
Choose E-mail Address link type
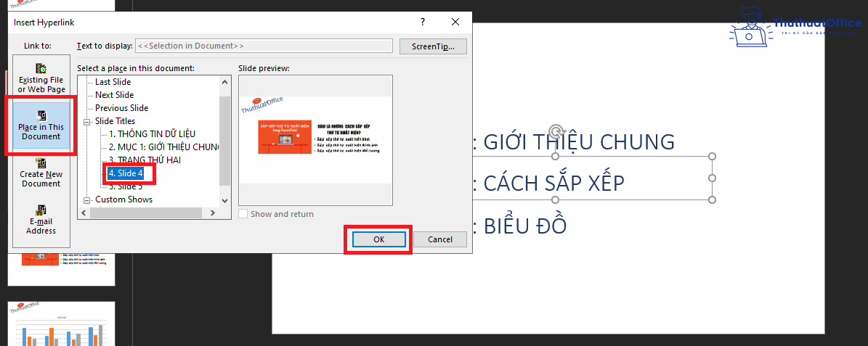pyautogui.click(x=41, y=220)
